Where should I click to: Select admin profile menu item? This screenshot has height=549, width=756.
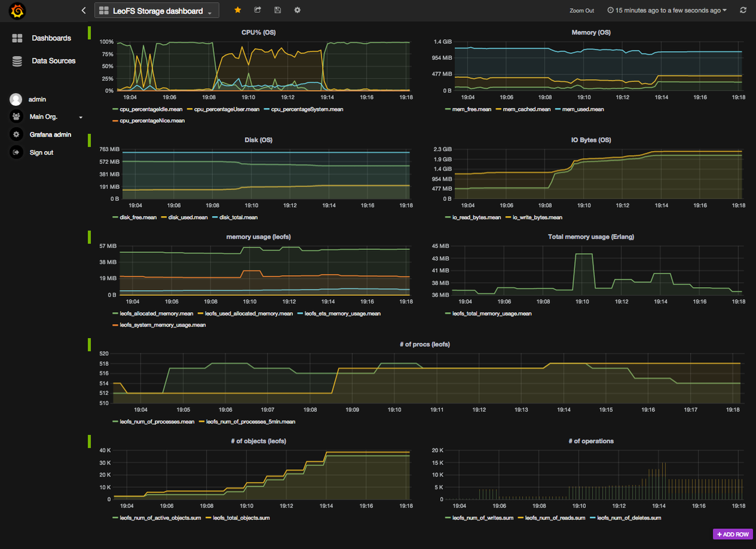point(37,99)
